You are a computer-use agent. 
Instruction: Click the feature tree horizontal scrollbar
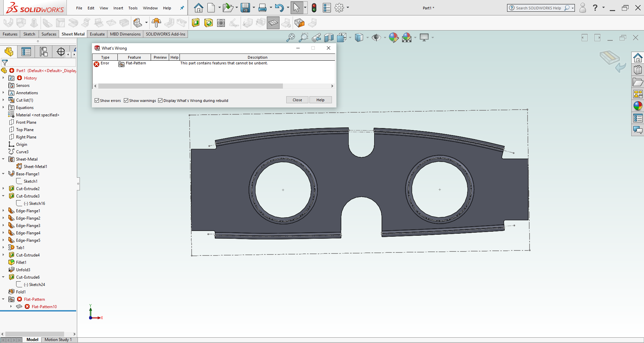35,334
